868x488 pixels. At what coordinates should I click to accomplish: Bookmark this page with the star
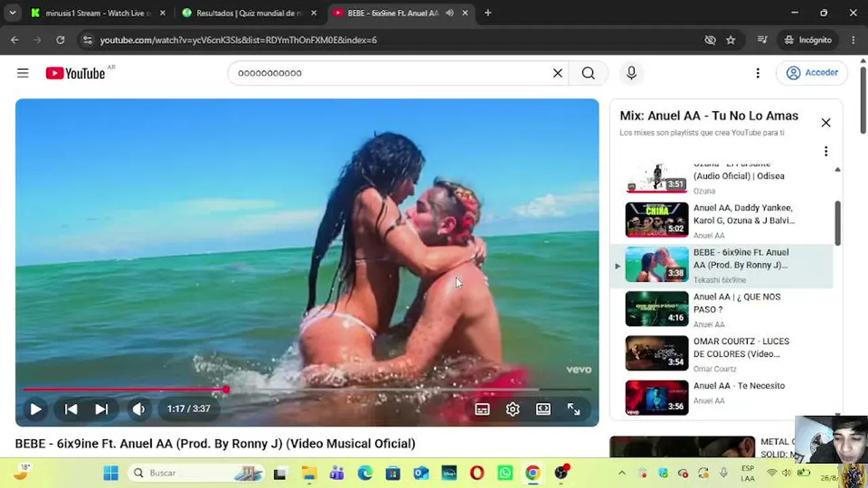[730, 40]
